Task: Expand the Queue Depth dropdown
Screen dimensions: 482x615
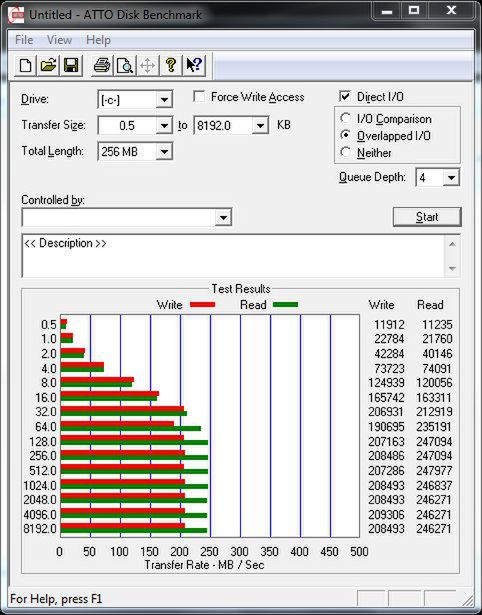Action: click(x=451, y=178)
